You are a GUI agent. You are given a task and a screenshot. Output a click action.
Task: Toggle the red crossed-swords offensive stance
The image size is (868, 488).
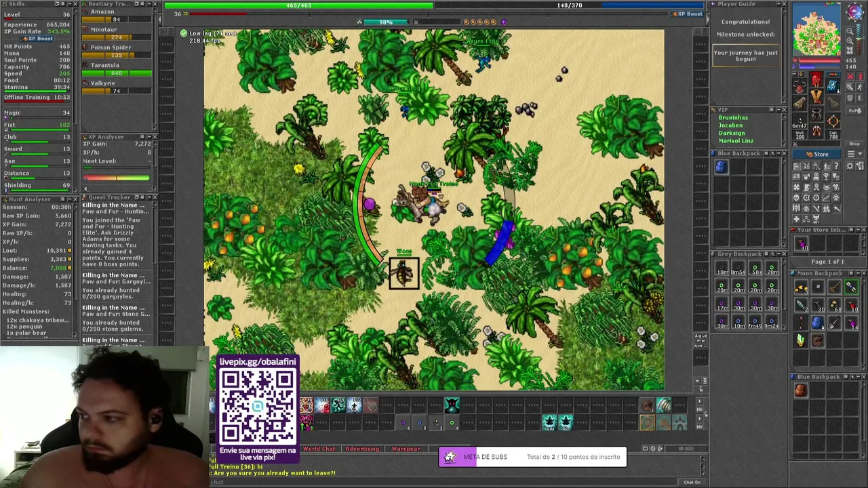850,76
